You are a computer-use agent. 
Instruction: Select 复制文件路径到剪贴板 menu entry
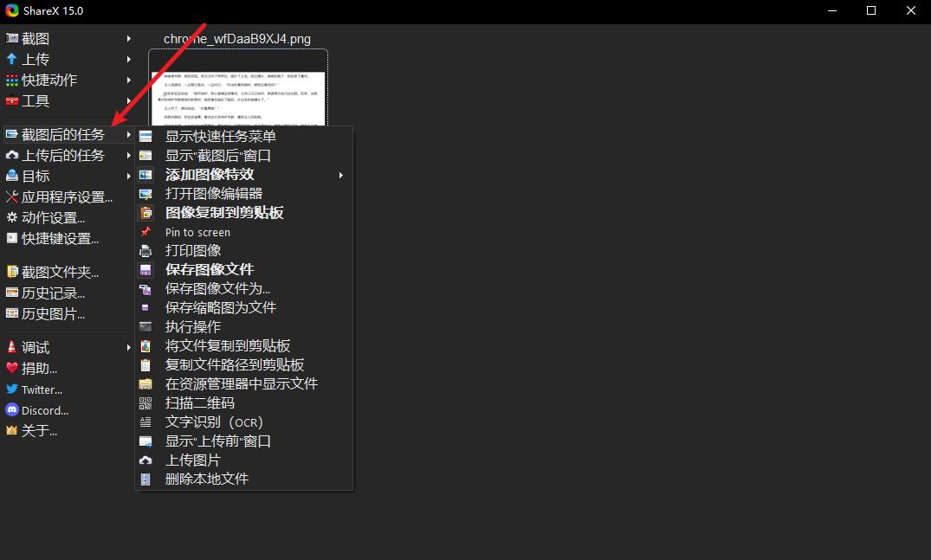point(244,365)
